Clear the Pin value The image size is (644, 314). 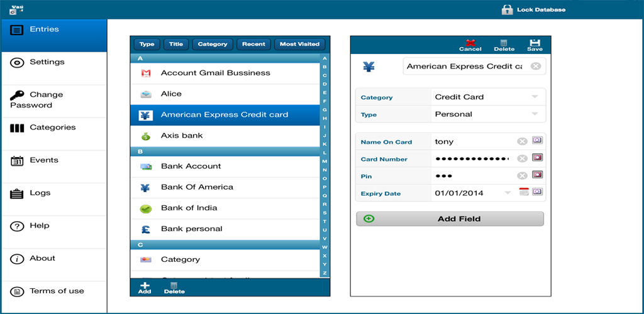point(522,176)
